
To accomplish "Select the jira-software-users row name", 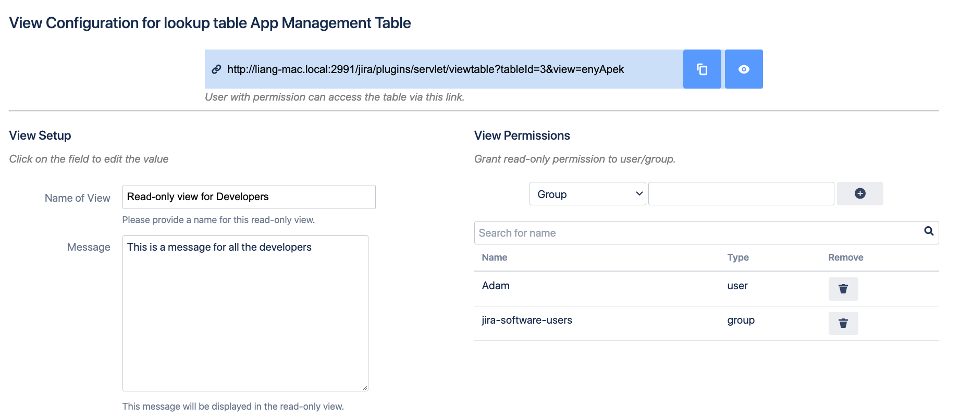I will [526, 321].
